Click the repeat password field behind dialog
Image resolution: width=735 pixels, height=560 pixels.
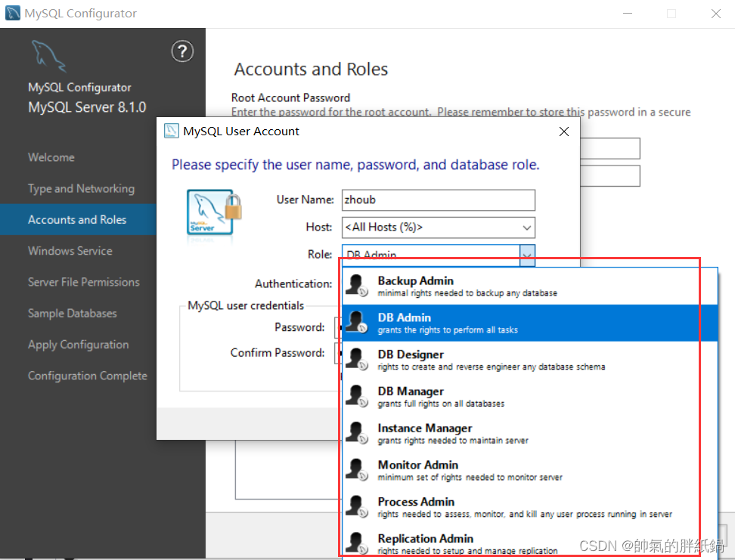(x=609, y=176)
